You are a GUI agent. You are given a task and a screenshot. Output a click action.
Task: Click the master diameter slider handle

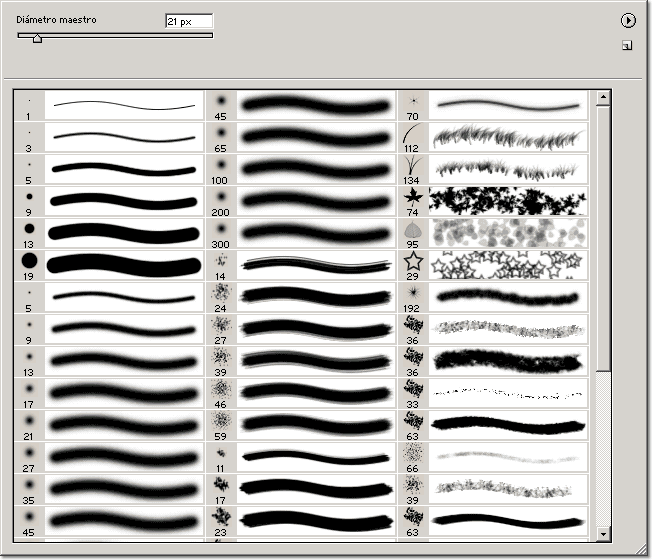37,39
